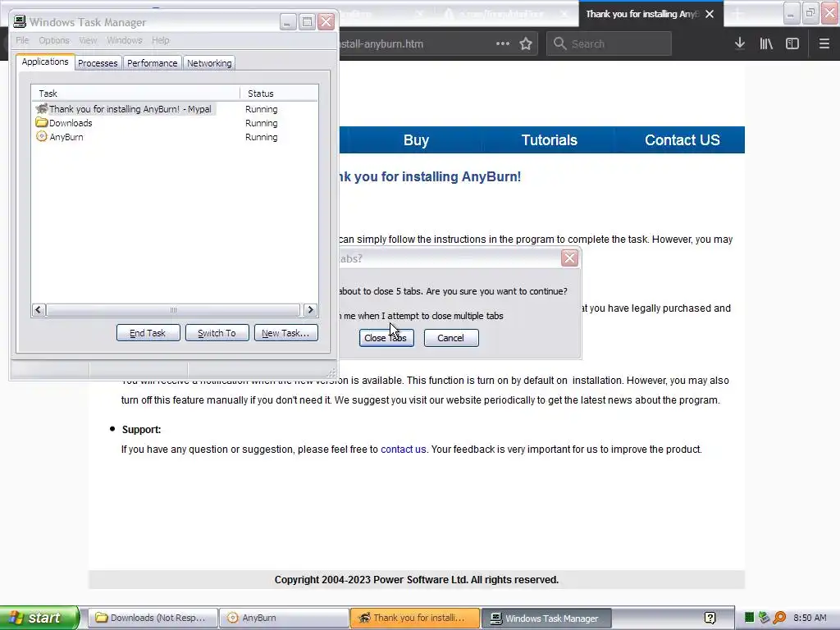Select the Downloads task row text

coord(71,123)
